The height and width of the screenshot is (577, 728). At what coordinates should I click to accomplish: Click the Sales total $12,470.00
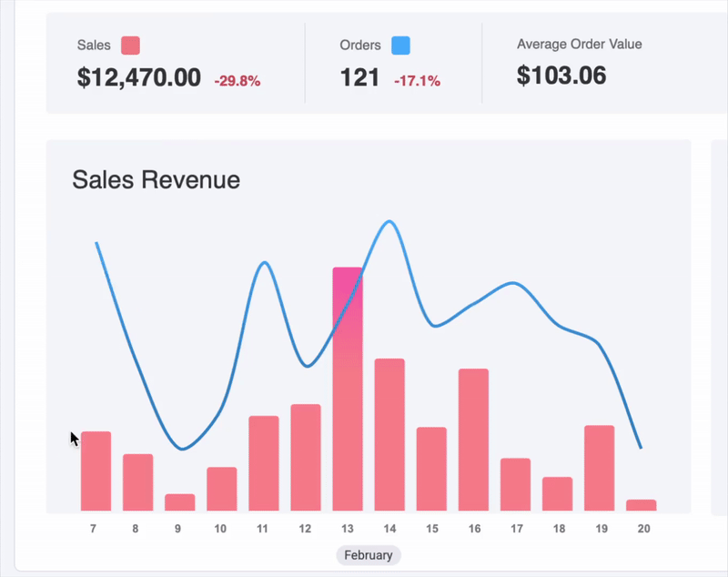pyautogui.click(x=139, y=78)
